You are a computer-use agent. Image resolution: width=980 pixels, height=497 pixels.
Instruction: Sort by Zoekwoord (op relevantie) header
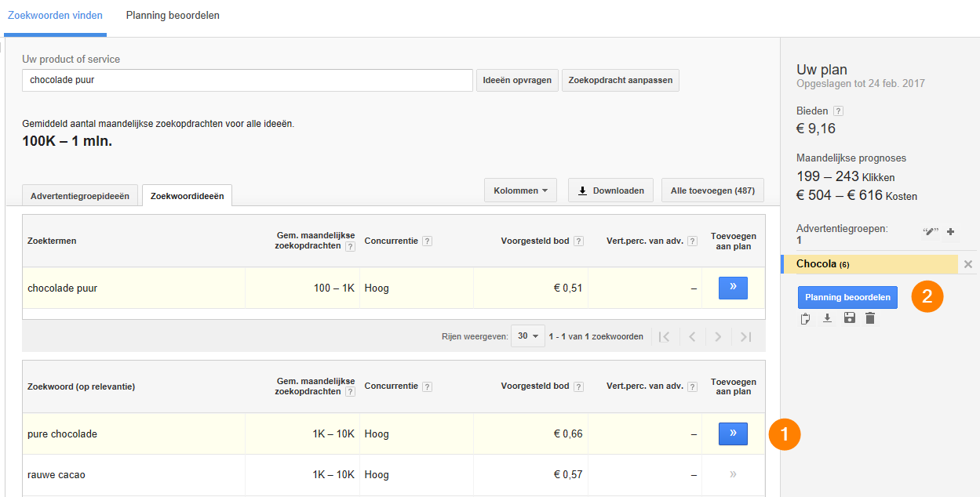pyautogui.click(x=81, y=386)
